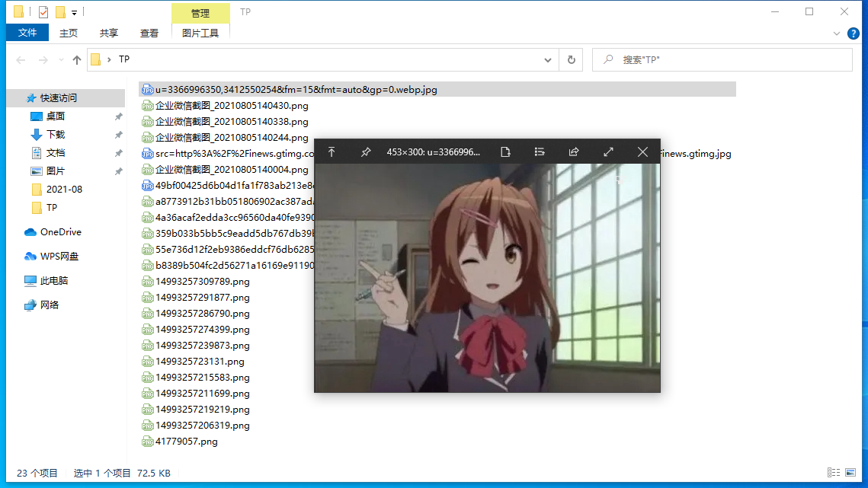The height and width of the screenshot is (488, 868).
Task: Go back with the back arrow
Action: [x=21, y=59]
